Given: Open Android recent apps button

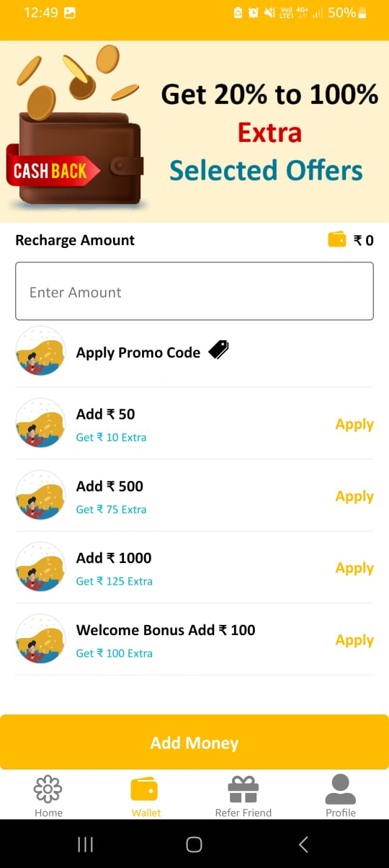Looking at the screenshot, I should [85, 844].
